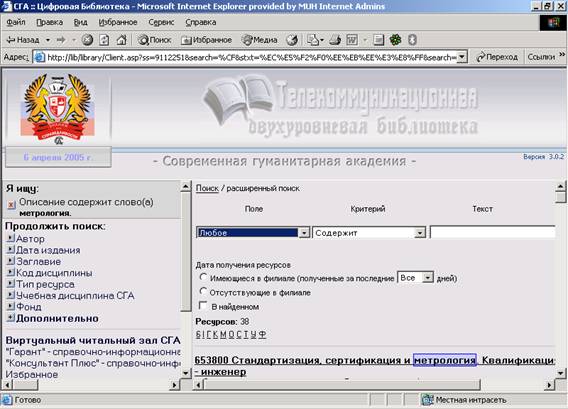This screenshot has width=568, height=409.
Task: Open the Поиск search toolbar button
Action: click(154, 40)
